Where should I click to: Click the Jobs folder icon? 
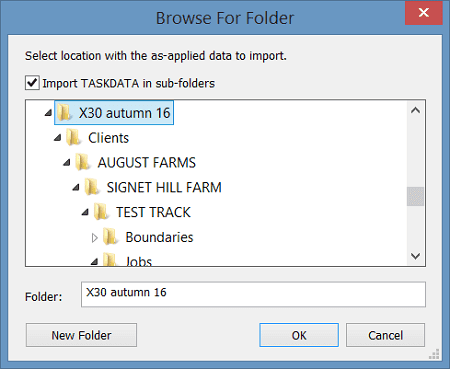tap(110, 259)
